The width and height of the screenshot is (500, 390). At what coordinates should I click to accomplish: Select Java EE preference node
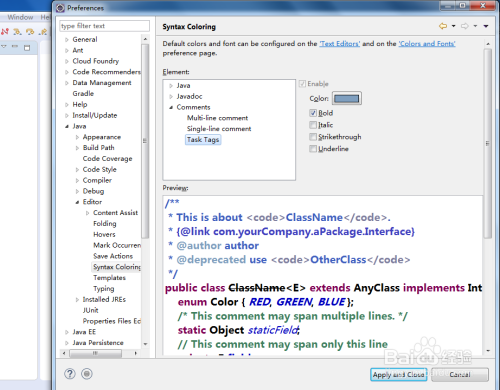pos(84,332)
